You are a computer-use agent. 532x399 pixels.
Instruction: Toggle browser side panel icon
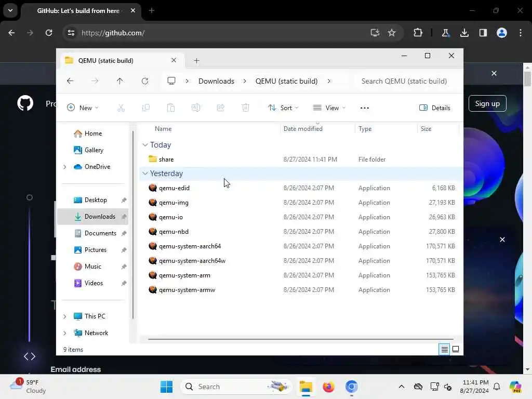pos(483,33)
